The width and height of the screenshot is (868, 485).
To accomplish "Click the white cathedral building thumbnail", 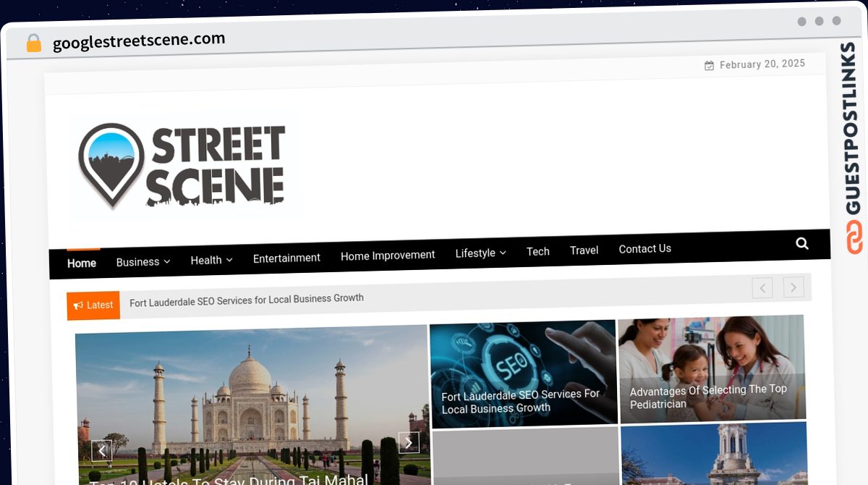I will coord(714,454).
